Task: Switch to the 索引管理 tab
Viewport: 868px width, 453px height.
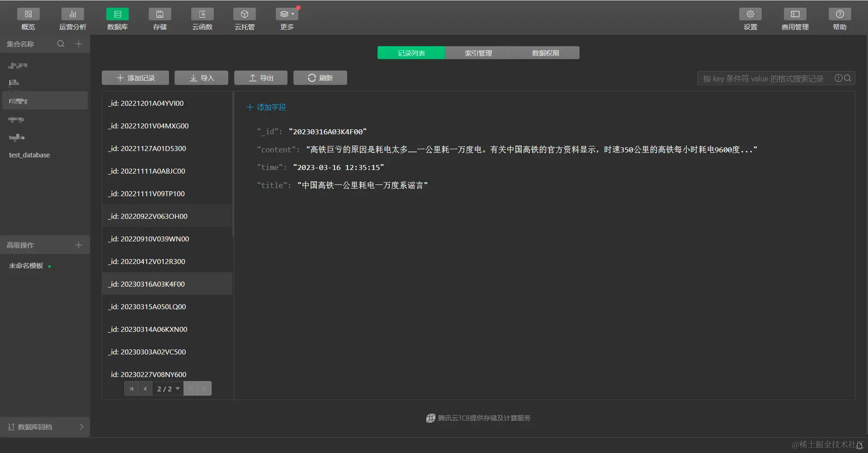Action: click(x=478, y=53)
